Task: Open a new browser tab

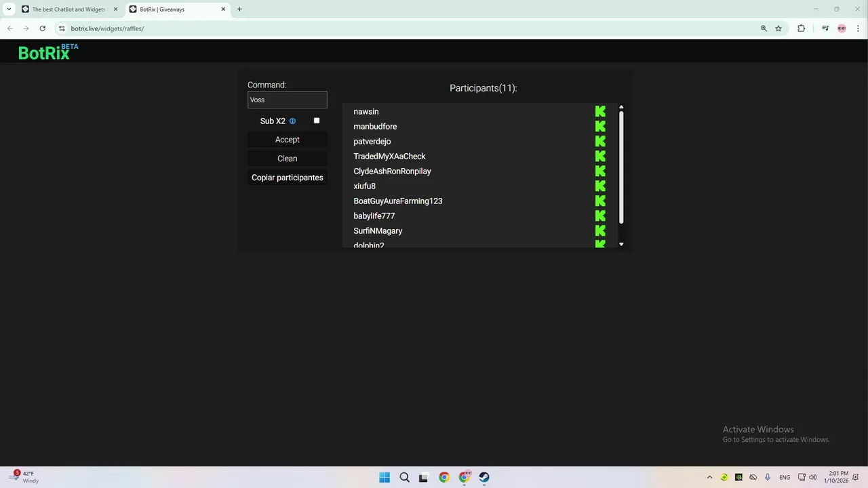Action: coord(239,9)
